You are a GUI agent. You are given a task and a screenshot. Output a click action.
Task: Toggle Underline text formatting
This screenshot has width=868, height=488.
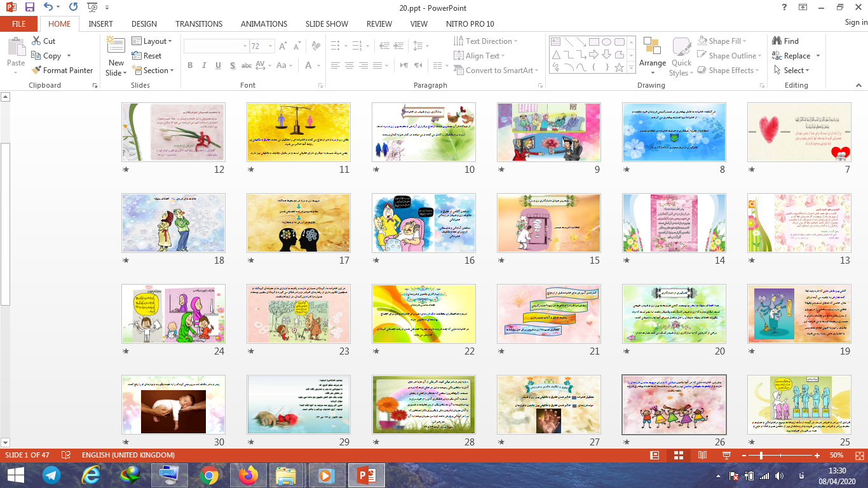click(x=218, y=66)
